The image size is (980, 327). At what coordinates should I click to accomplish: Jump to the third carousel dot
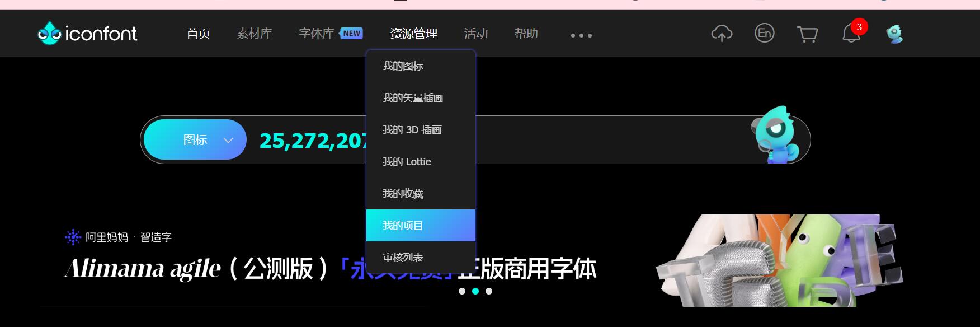(489, 291)
